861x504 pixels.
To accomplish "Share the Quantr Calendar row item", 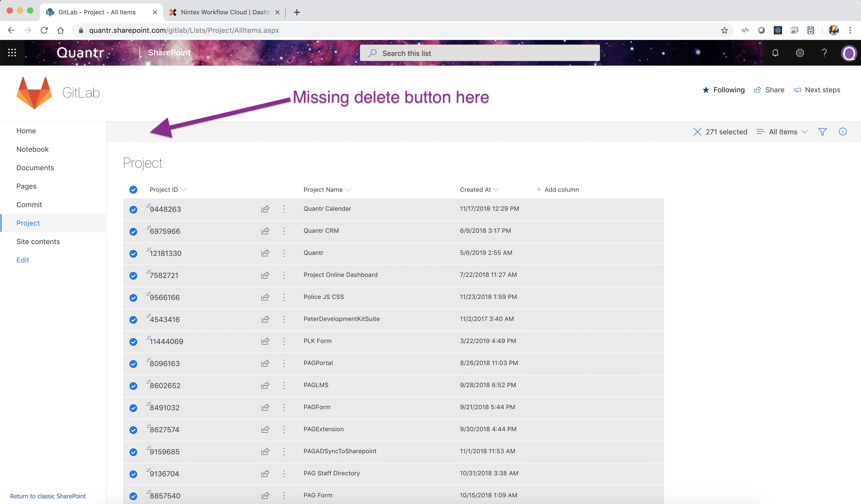I will point(265,209).
